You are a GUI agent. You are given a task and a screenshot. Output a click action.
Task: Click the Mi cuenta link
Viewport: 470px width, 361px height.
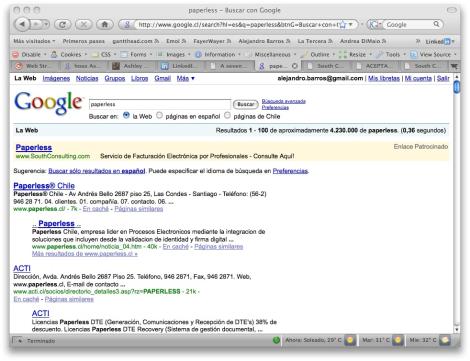(x=418, y=78)
